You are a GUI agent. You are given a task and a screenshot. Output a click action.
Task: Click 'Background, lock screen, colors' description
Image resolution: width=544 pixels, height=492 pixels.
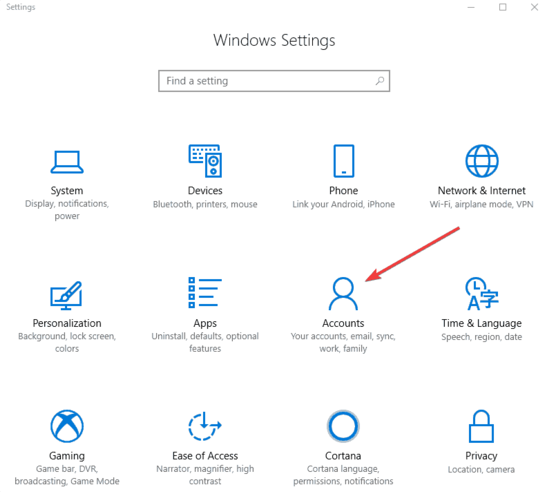coord(67,342)
